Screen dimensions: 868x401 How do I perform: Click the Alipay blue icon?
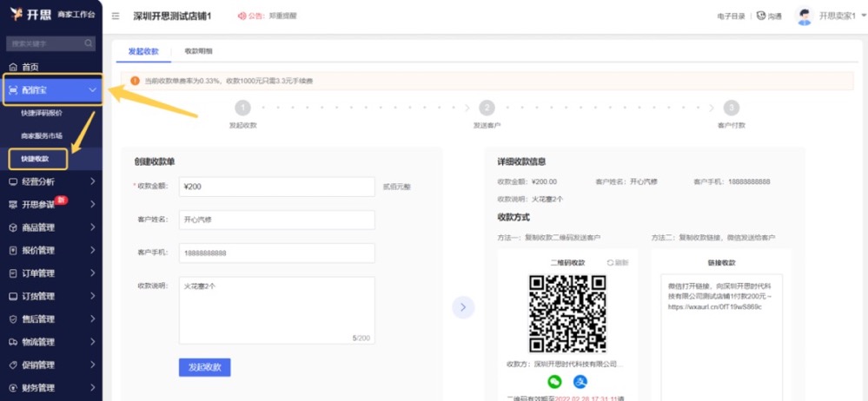pyautogui.click(x=580, y=382)
